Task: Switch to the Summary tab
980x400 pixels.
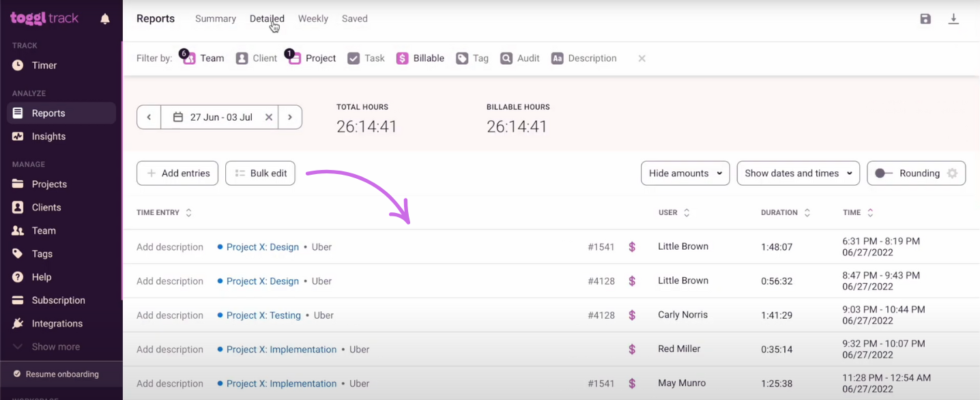Action: [x=216, y=19]
